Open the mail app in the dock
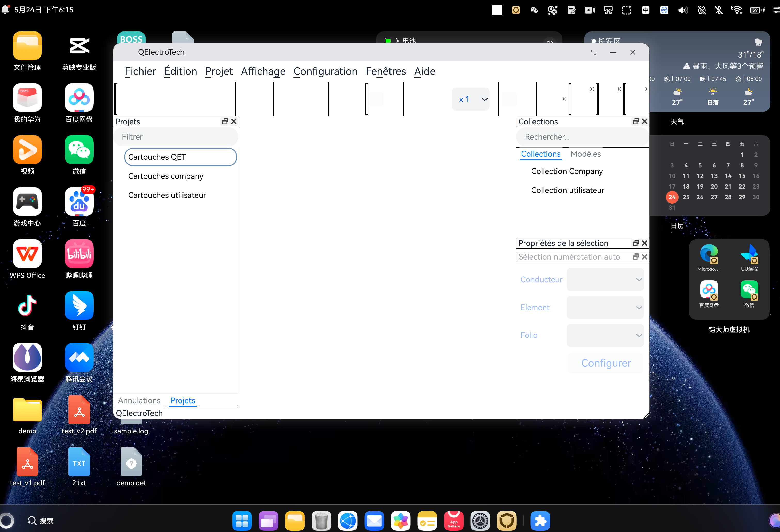This screenshot has width=780, height=532. tap(374, 521)
